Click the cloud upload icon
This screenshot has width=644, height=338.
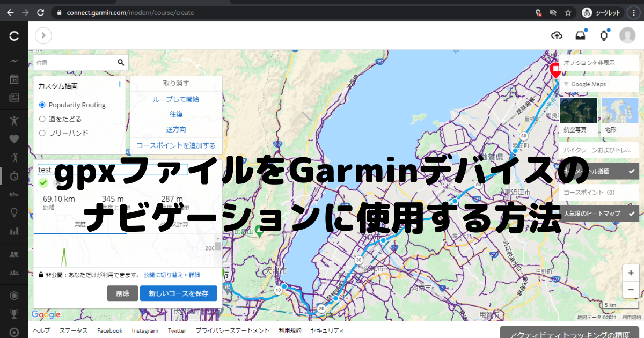point(557,35)
